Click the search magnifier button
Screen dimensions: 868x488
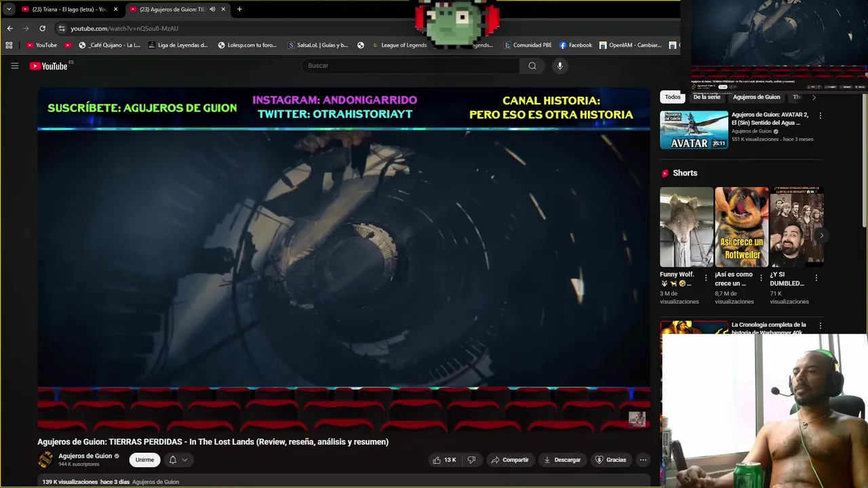[532, 66]
